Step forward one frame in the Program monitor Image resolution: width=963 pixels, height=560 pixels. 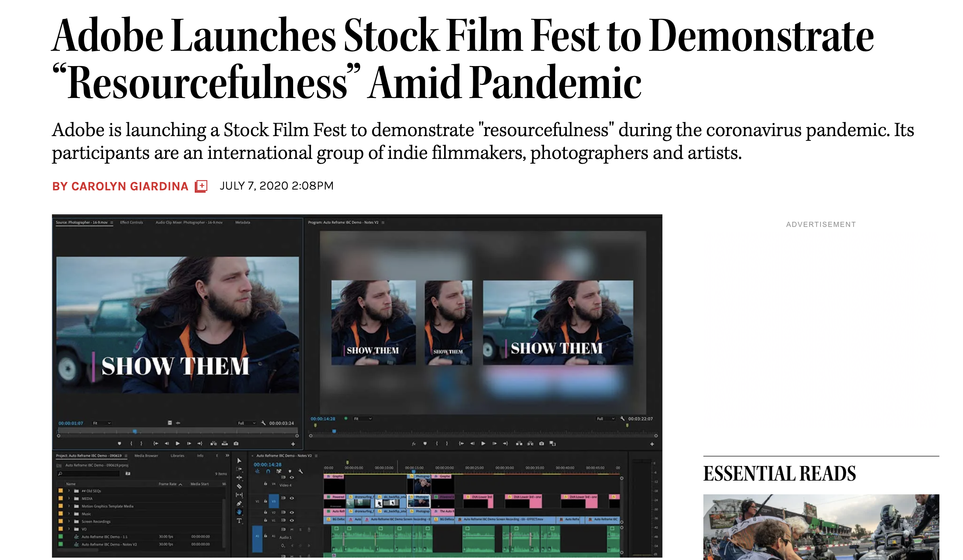pos(494,444)
